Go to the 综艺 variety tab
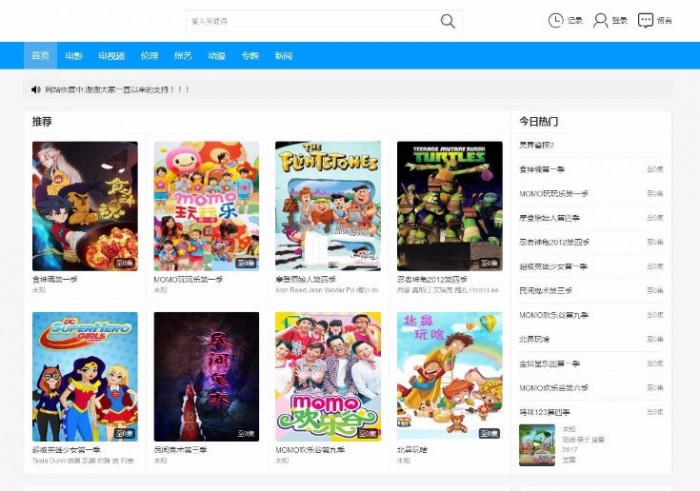 coord(182,56)
